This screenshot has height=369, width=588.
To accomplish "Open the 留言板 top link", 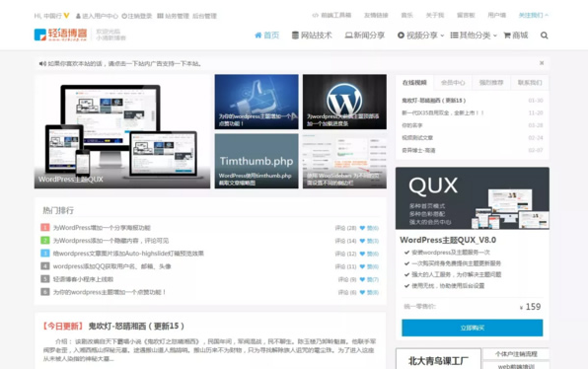I will pos(466,16).
